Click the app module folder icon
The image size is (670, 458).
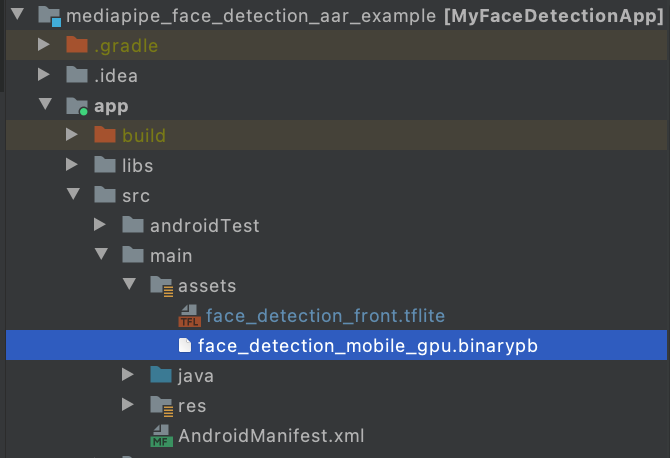pos(77,106)
